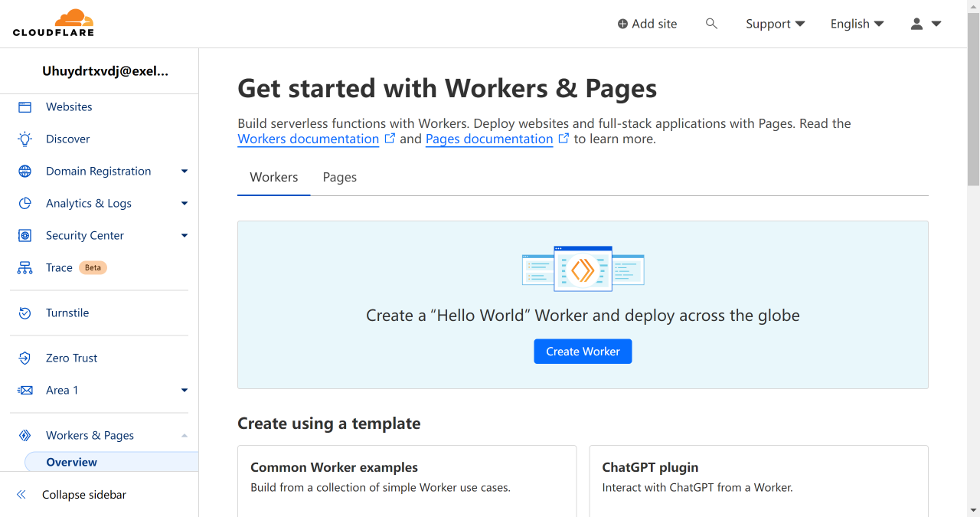Viewport: 980px width, 517px height.
Task: Open Discover in the sidebar
Action: (x=68, y=139)
